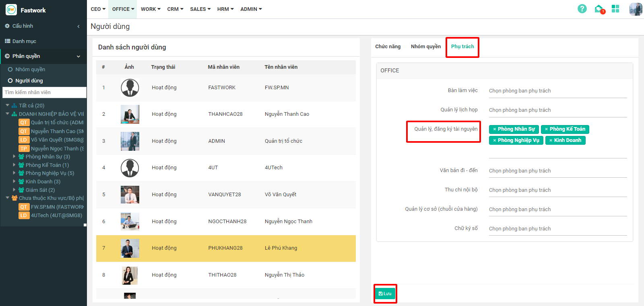Click the employee search field
644x306 pixels.
coord(44,92)
